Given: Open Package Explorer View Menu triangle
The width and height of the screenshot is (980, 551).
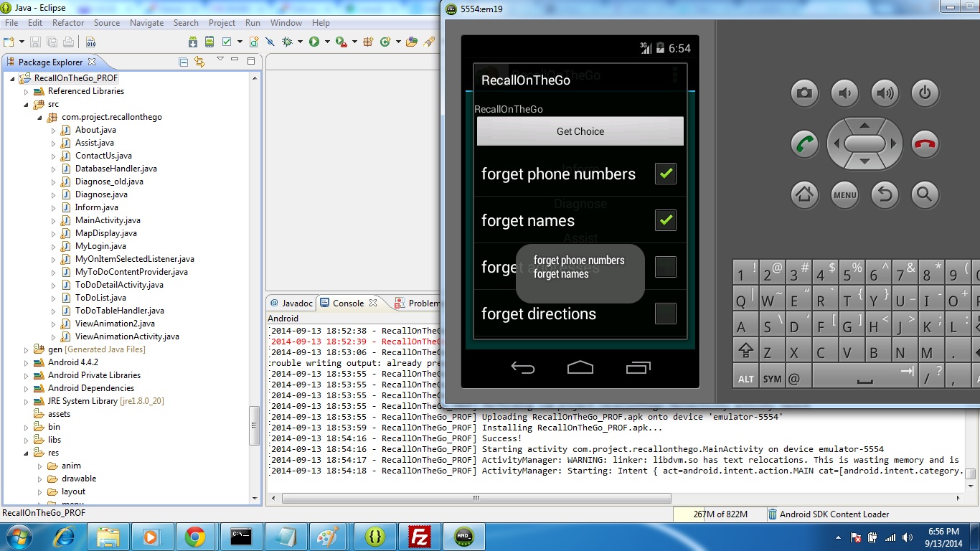Looking at the screenshot, I should 220,59.
